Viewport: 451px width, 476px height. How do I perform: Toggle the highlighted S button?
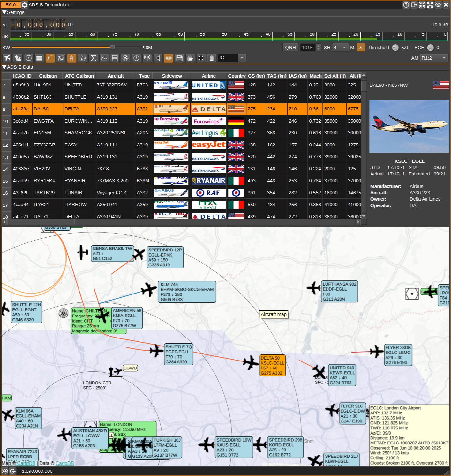(361, 48)
